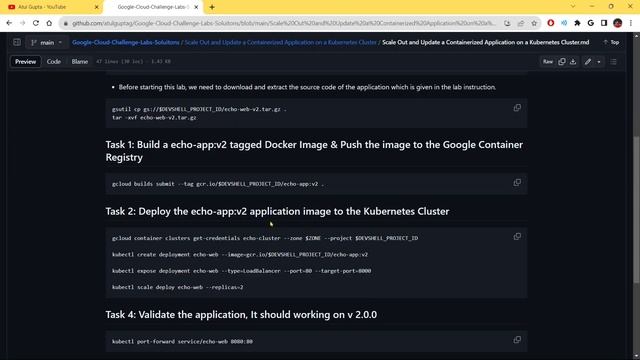Open Raw file view

(x=548, y=62)
